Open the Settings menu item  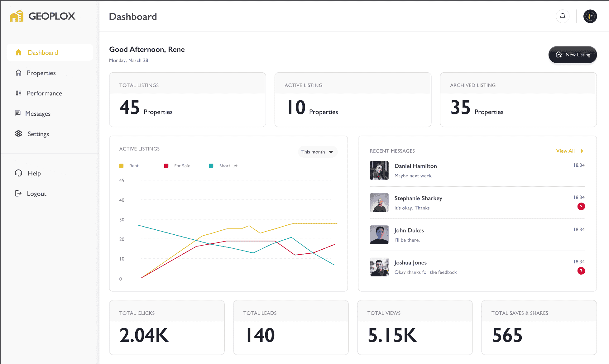50,134
